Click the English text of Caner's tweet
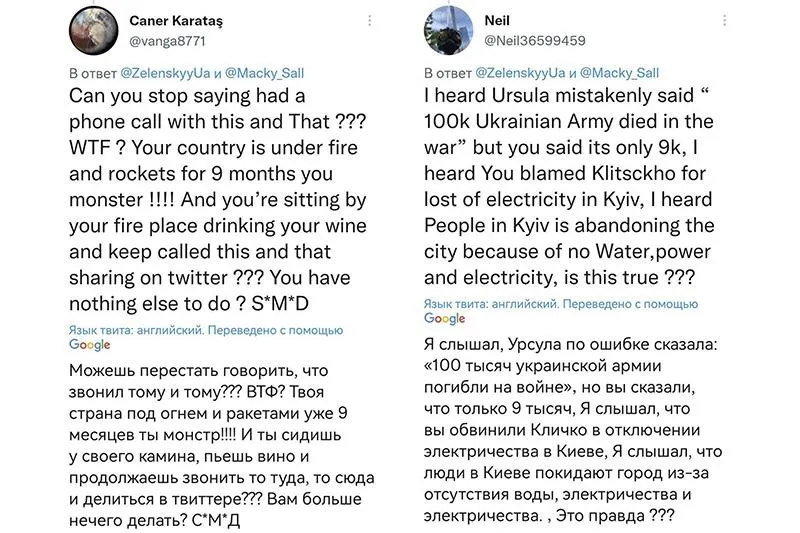Viewport: 800px width, 533px height. [x=218, y=199]
